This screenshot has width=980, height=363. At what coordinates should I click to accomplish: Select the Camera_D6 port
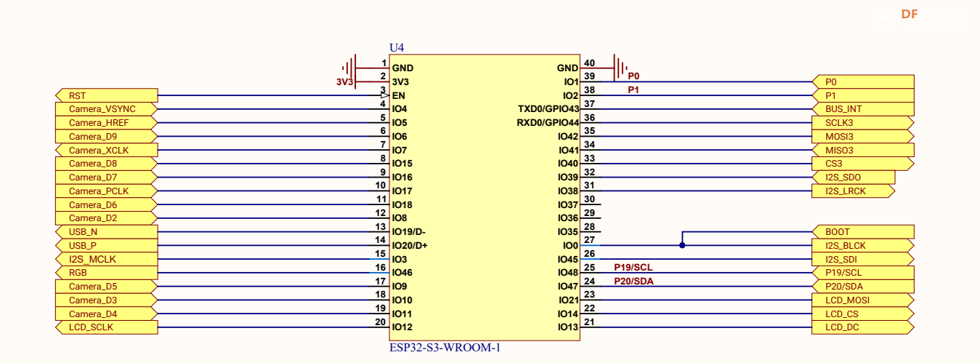point(107,204)
